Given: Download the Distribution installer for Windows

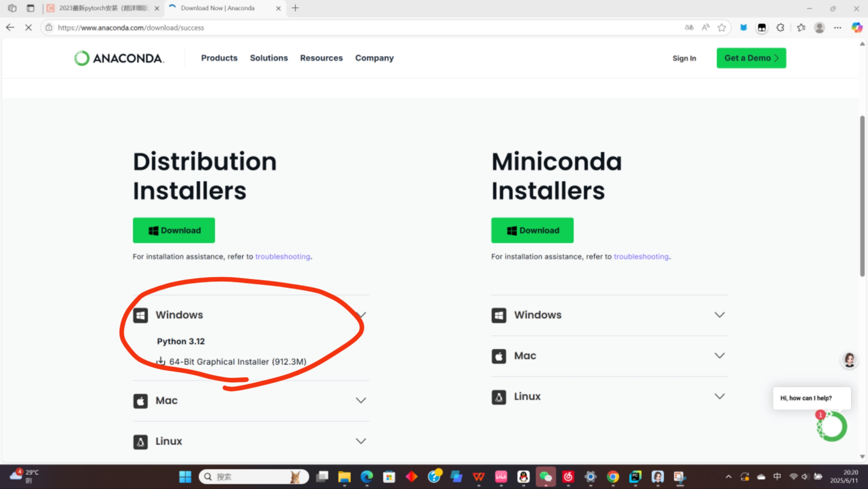Looking at the screenshot, I should [174, 230].
